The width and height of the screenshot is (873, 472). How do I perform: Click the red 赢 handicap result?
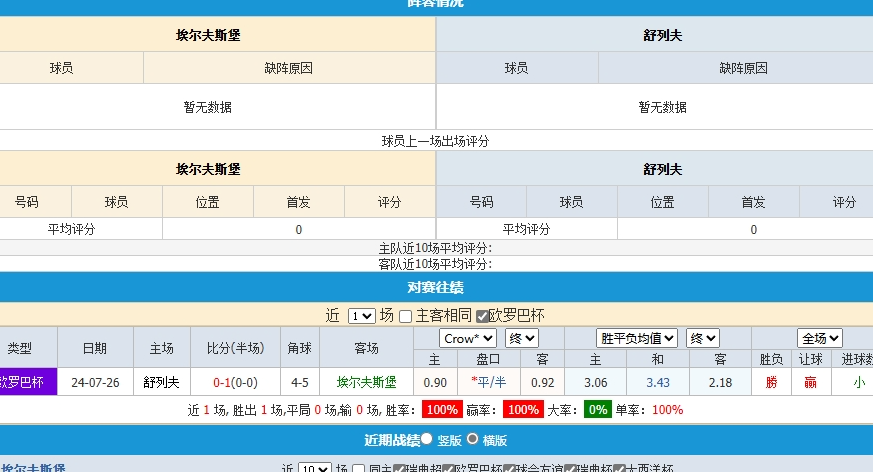coord(810,382)
